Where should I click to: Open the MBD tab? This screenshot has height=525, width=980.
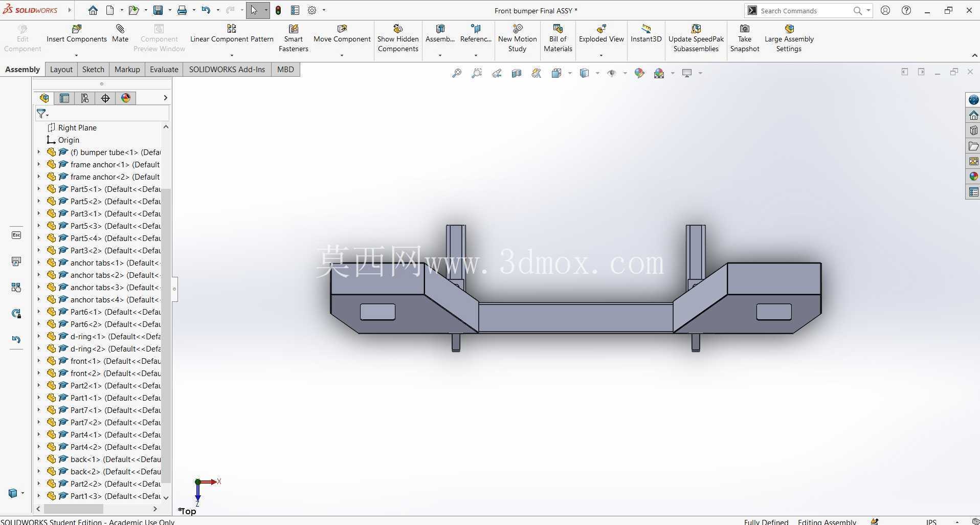[x=285, y=70]
